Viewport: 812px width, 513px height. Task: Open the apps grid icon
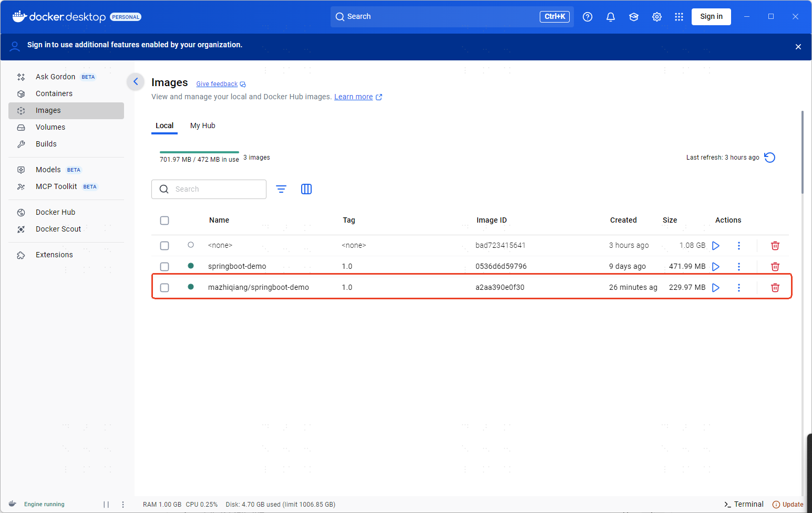(x=679, y=17)
